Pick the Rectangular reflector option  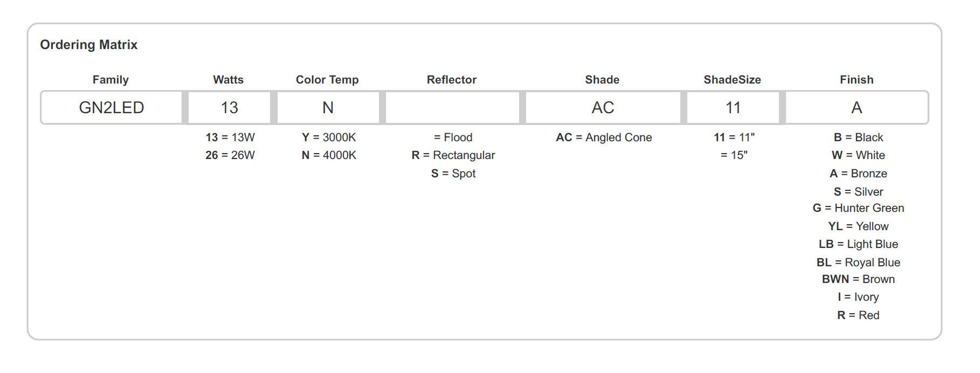pyautogui.click(x=453, y=155)
